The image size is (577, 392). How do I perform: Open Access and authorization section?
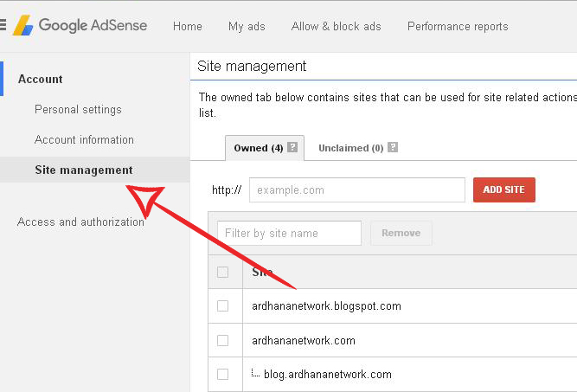point(80,222)
